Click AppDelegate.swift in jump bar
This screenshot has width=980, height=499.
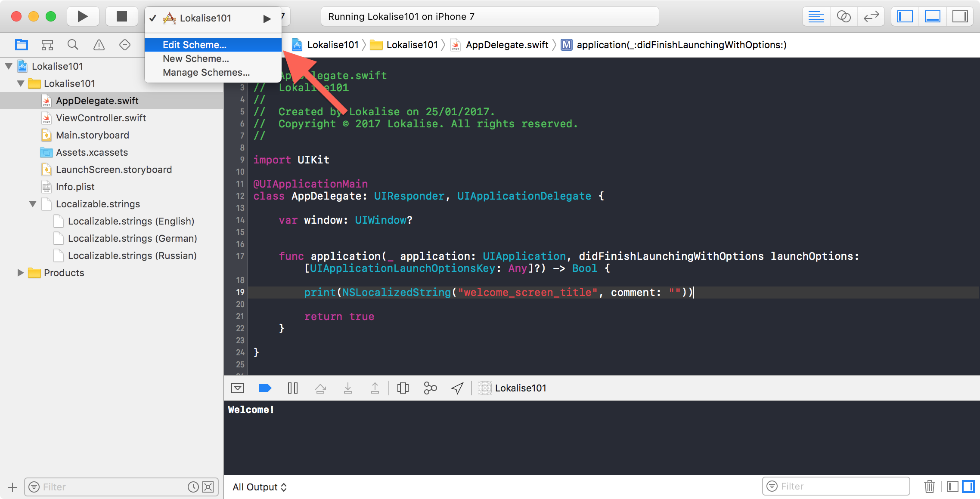(499, 45)
